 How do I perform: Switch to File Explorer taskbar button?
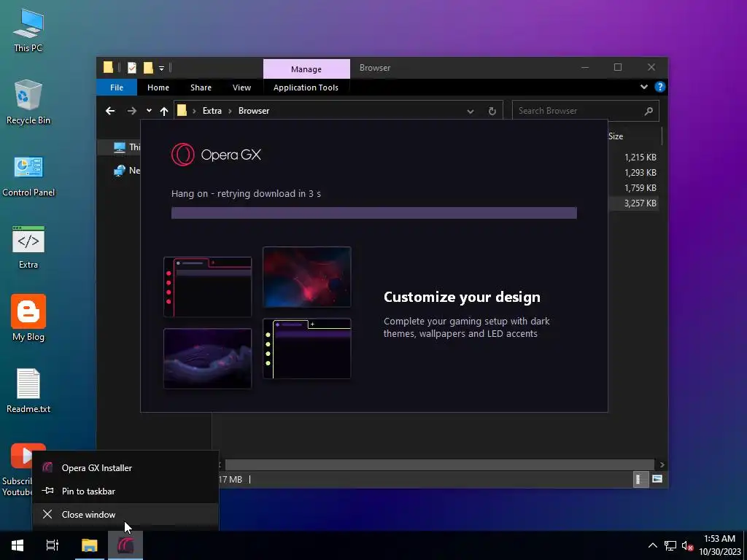(x=89, y=545)
